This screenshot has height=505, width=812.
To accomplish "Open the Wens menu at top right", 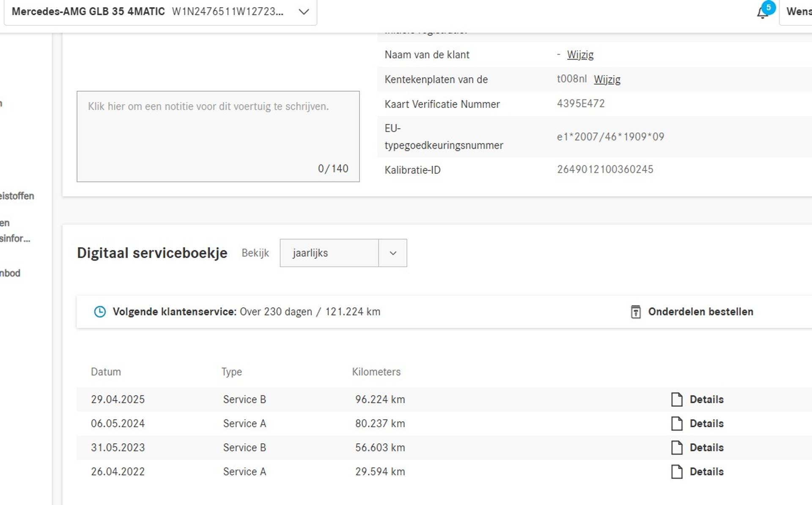I will pyautogui.click(x=798, y=11).
